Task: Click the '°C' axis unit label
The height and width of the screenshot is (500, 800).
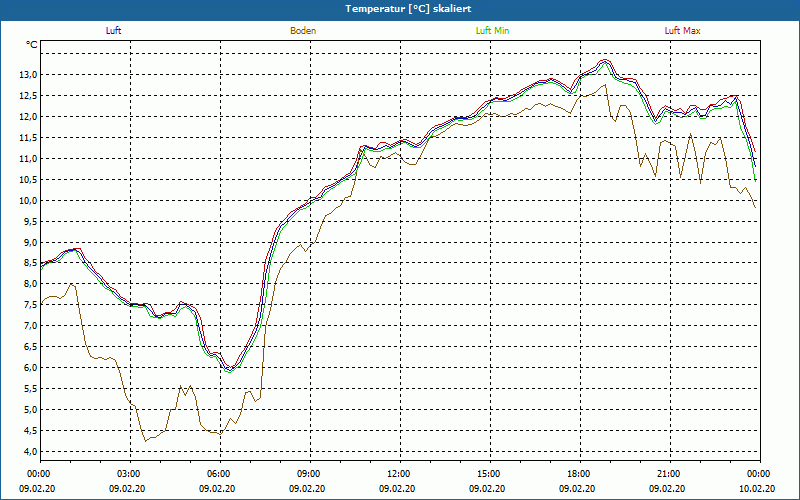Action: pyautogui.click(x=32, y=45)
